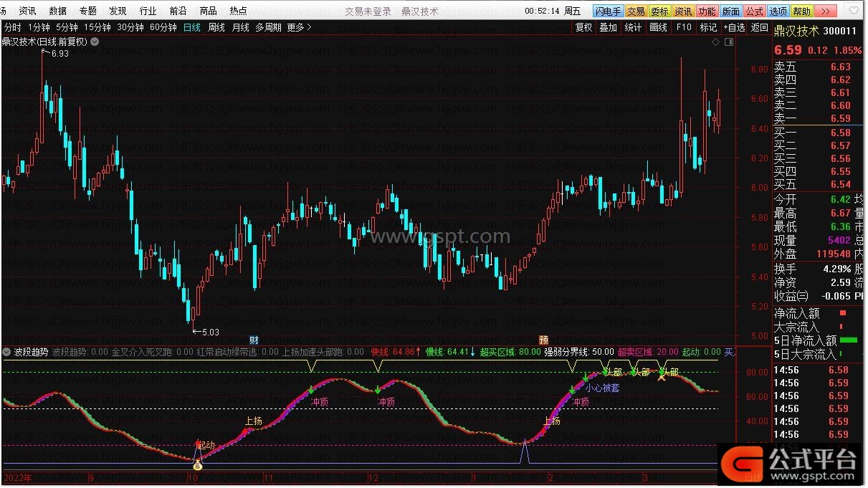The image size is (868, 488).
Task: Open the 选项 options button
Action: [x=778, y=11]
